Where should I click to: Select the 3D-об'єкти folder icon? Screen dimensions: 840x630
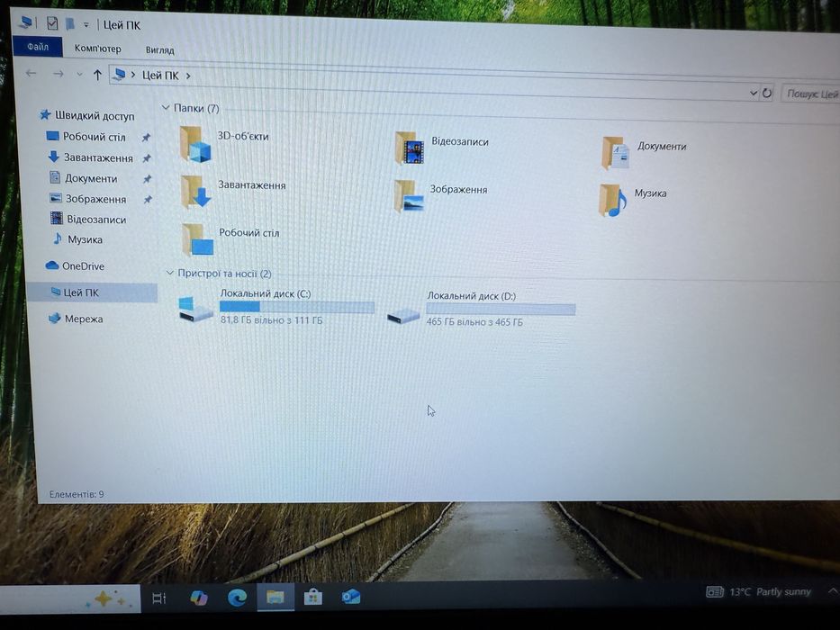[196, 145]
